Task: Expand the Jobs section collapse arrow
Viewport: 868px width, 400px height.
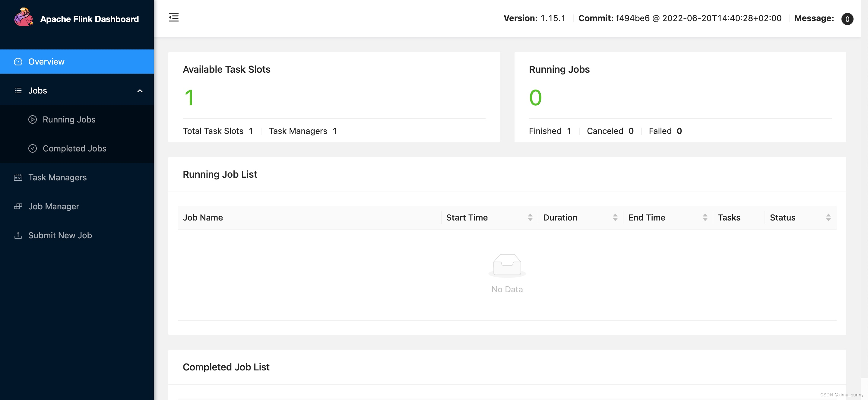Action: [x=140, y=90]
